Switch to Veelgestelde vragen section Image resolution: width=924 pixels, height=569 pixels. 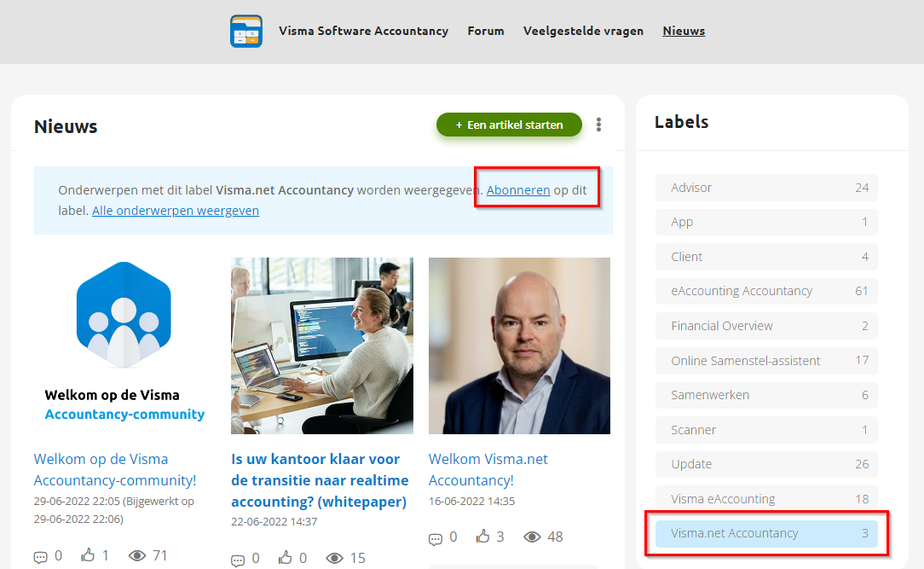click(x=583, y=31)
